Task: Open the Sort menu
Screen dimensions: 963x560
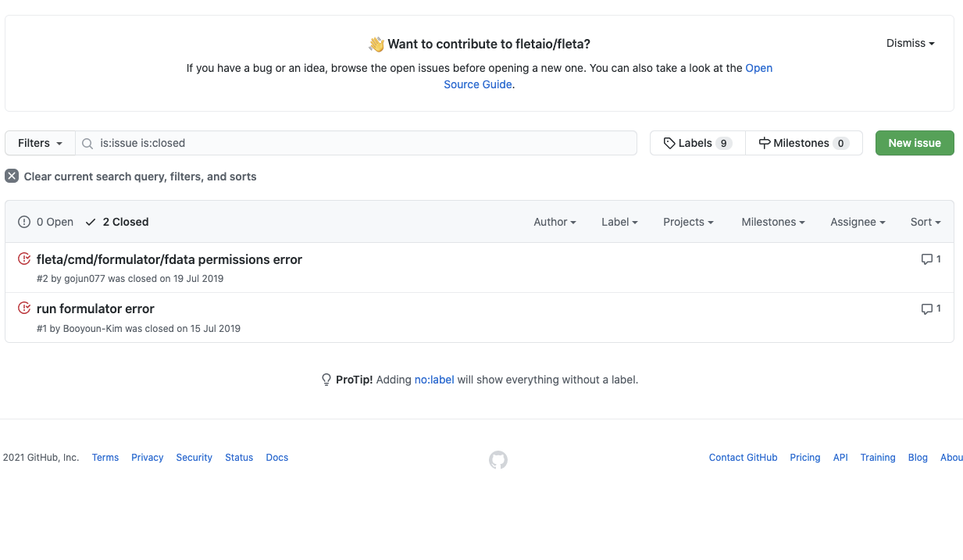Action: click(926, 222)
